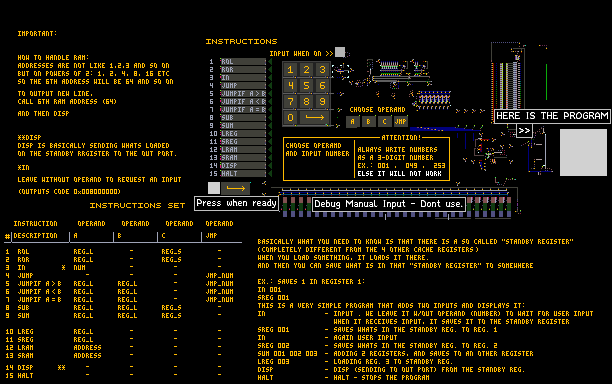
Task: Click the Press when ready label
Action: pyautogui.click(x=237, y=203)
